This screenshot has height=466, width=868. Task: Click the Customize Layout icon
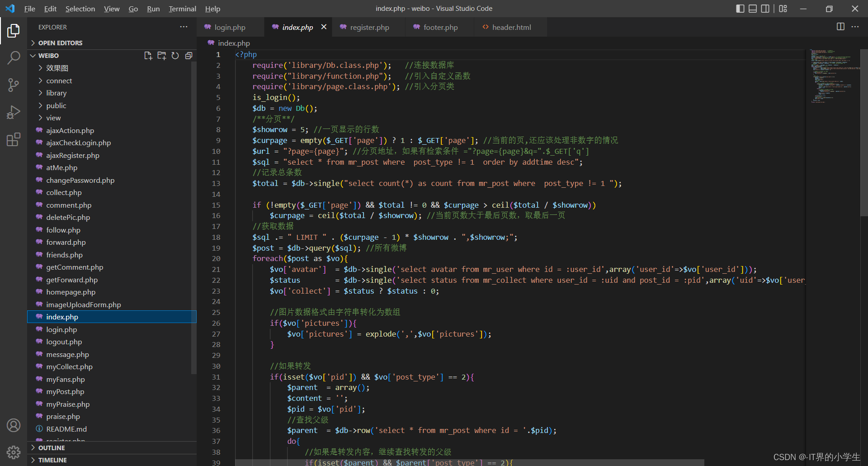[783, 9]
